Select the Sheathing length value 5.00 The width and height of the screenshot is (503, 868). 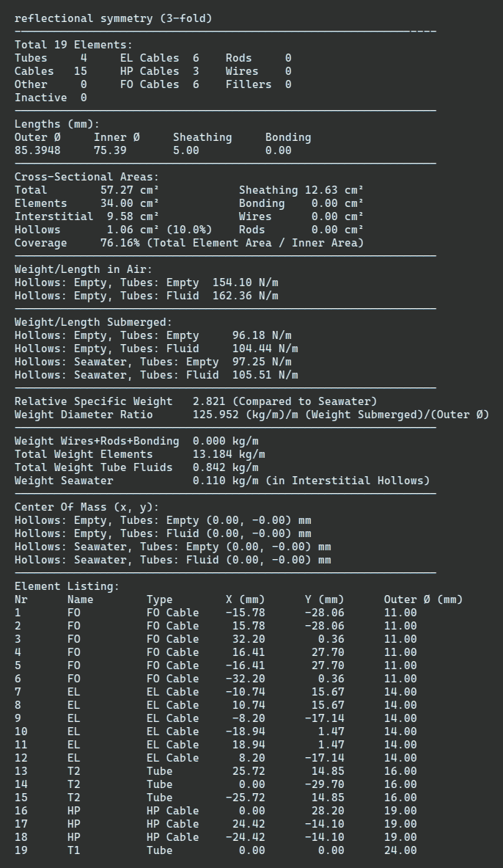[x=186, y=150]
